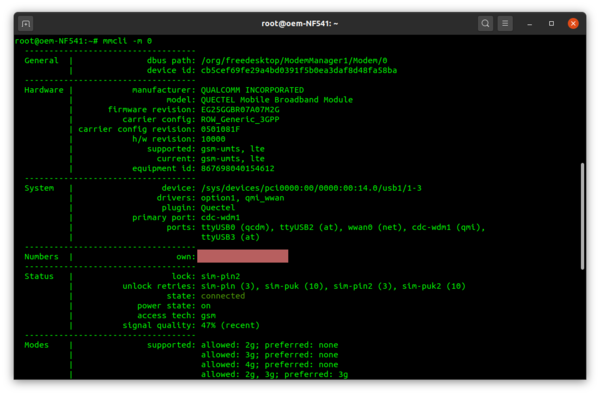Click the Hardware section label
This screenshot has height=395, width=600.
click(x=44, y=90)
